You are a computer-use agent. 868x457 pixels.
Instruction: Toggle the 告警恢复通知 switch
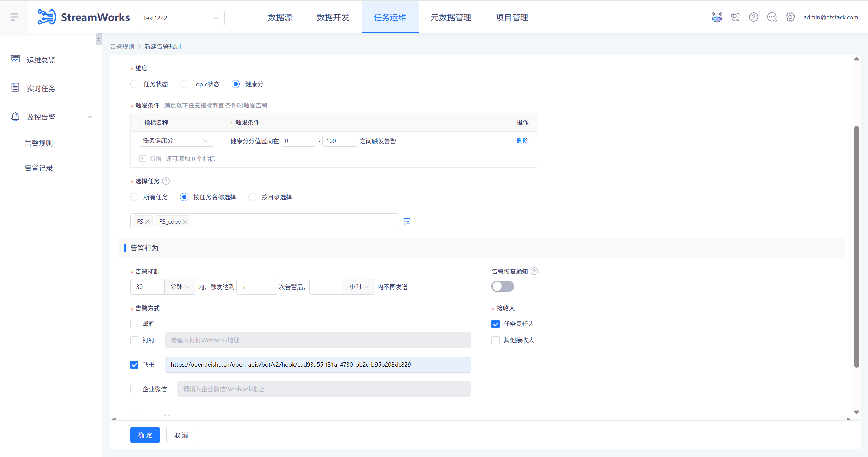pos(503,286)
